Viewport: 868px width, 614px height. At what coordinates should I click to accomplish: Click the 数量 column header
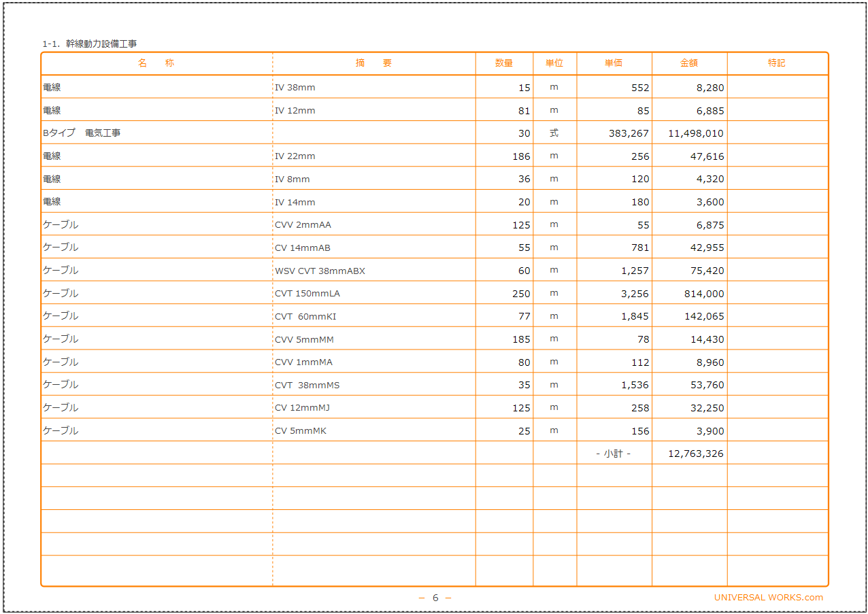click(x=503, y=63)
